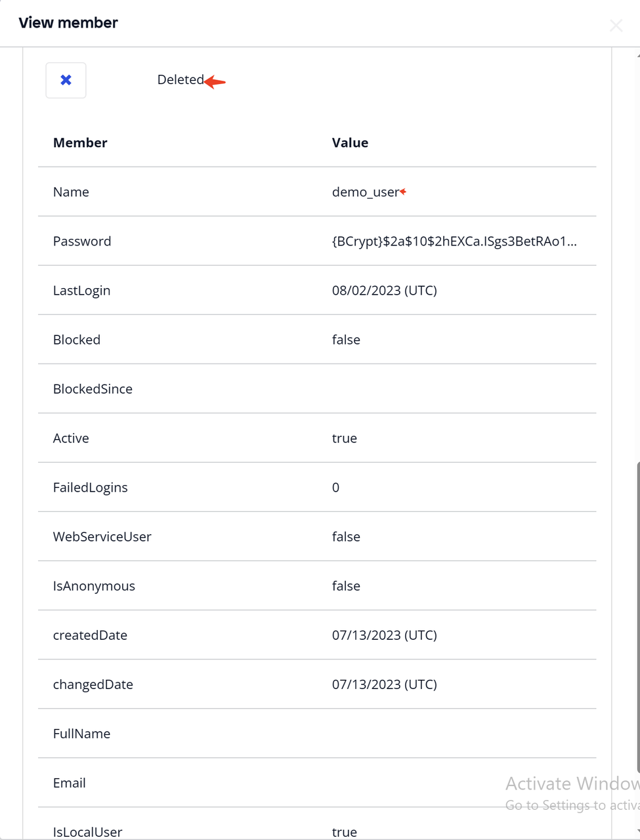Select the FailedLogins count of 0
Screen dimensions: 640x840
[335, 487]
